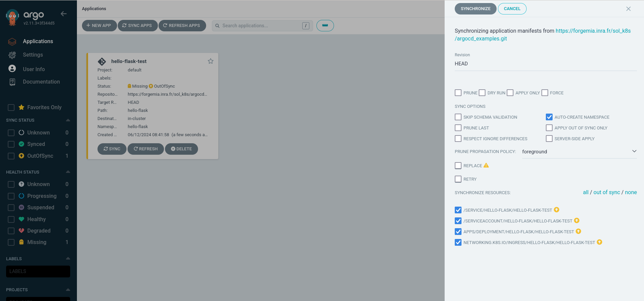Collapse the Sync Status filter section
Screen dimensions: 644x301
point(68,120)
